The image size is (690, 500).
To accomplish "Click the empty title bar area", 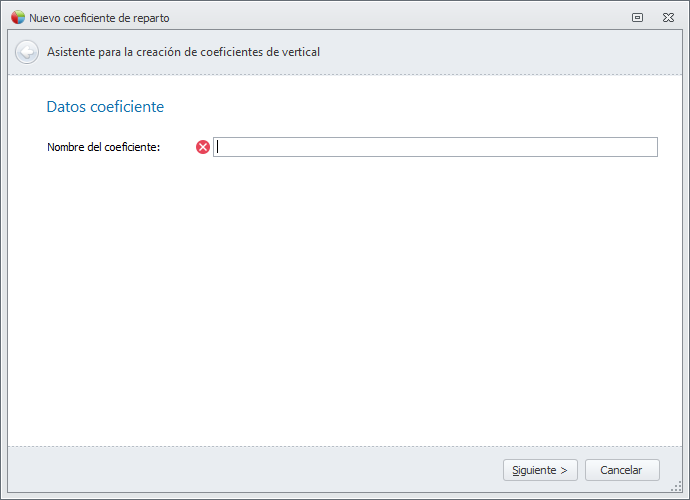I will pyautogui.click(x=400, y=17).
